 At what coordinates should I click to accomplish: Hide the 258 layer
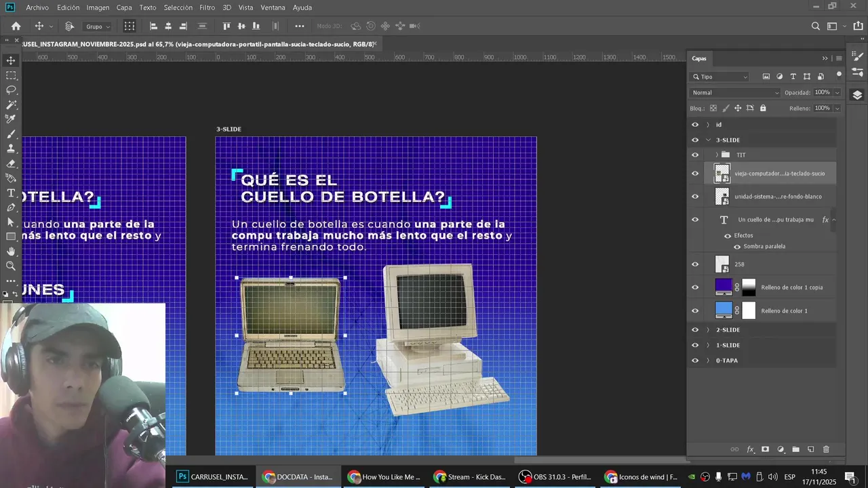[x=694, y=264]
